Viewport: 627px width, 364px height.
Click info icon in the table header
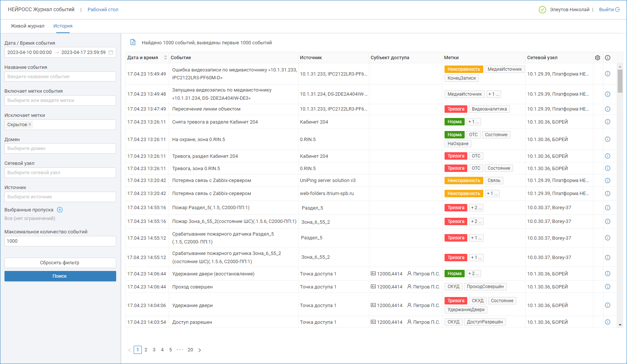[608, 58]
